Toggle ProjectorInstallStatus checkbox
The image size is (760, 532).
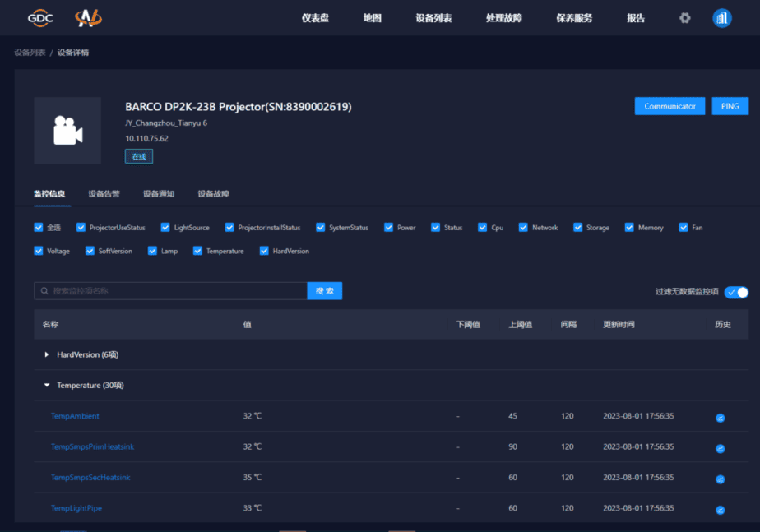tap(229, 227)
